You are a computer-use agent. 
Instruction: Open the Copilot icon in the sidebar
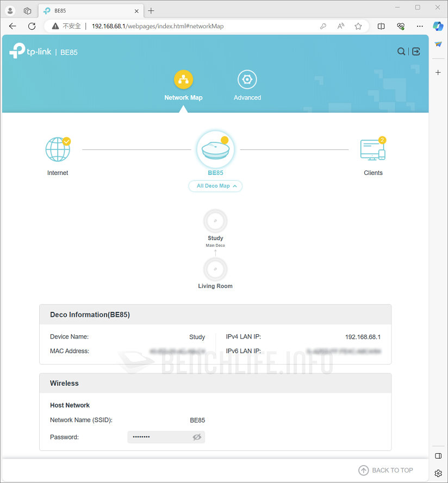[438, 26]
